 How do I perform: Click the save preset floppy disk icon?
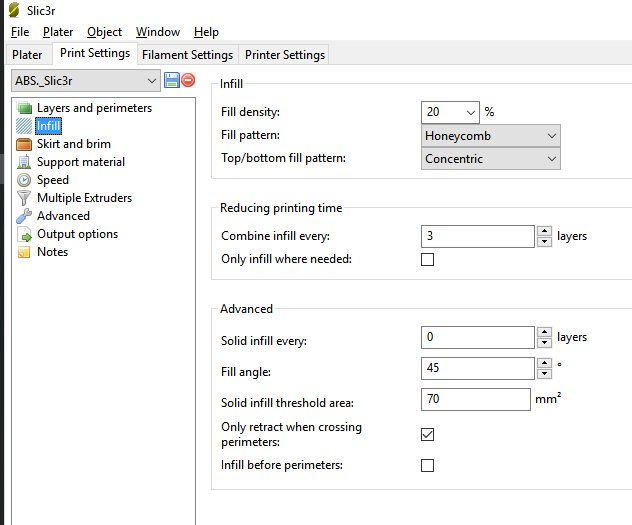point(171,80)
